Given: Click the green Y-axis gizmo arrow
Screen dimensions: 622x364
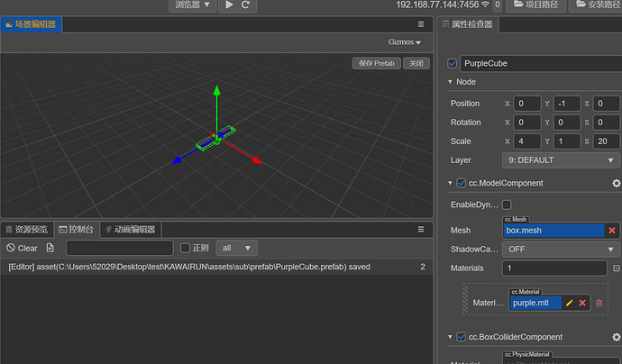Looking at the screenshot, I should [x=216, y=90].
